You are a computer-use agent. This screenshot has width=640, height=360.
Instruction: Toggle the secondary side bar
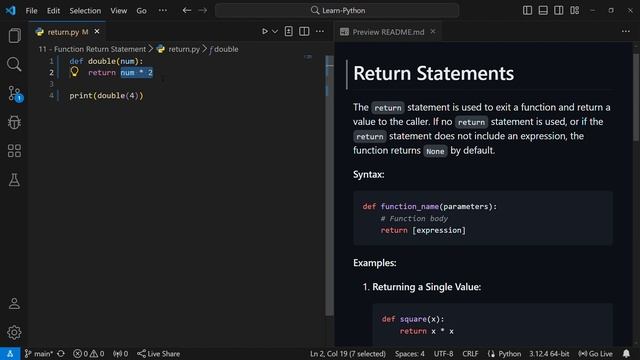coord(558,10)
